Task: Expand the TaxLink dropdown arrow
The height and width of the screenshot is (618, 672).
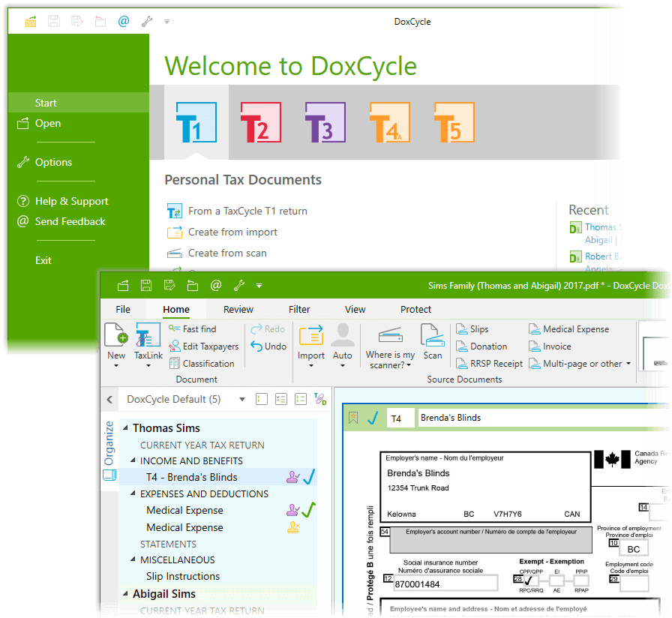Action: [x=148, y=365]
